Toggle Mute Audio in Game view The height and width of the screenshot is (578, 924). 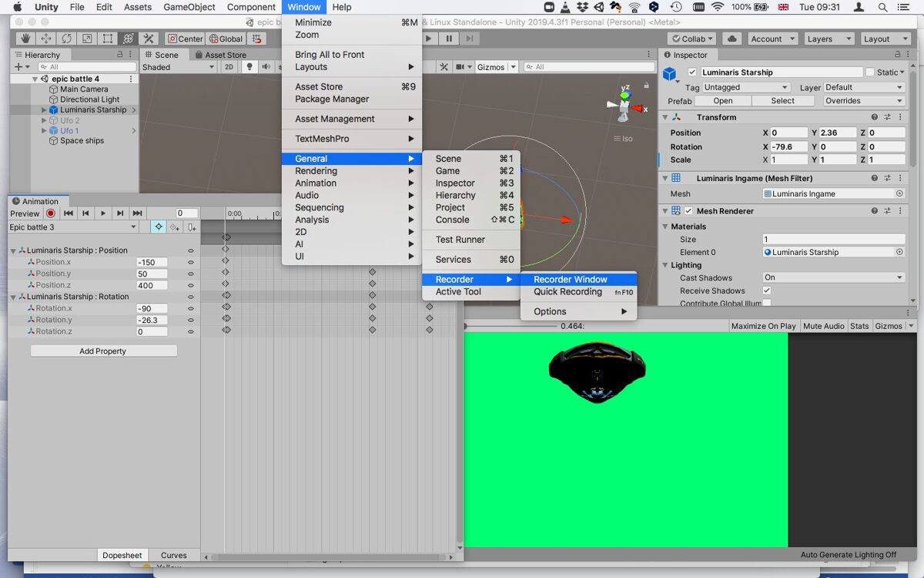tap(824, 326)
